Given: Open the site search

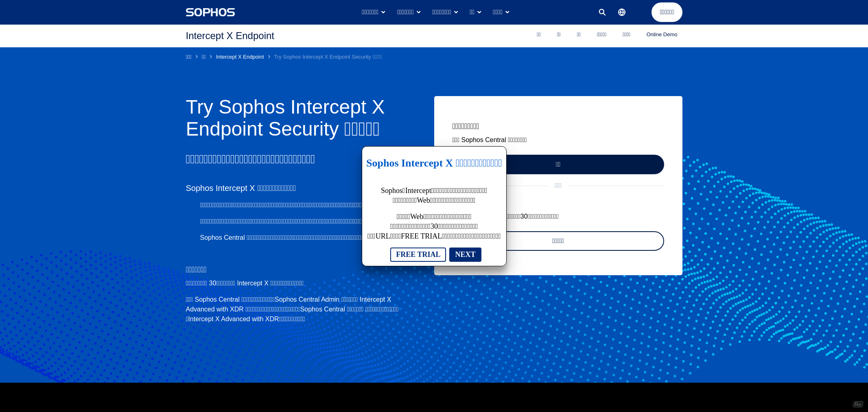Looking at the screenshot, I should pyautogui.click(x=602, y=12).
